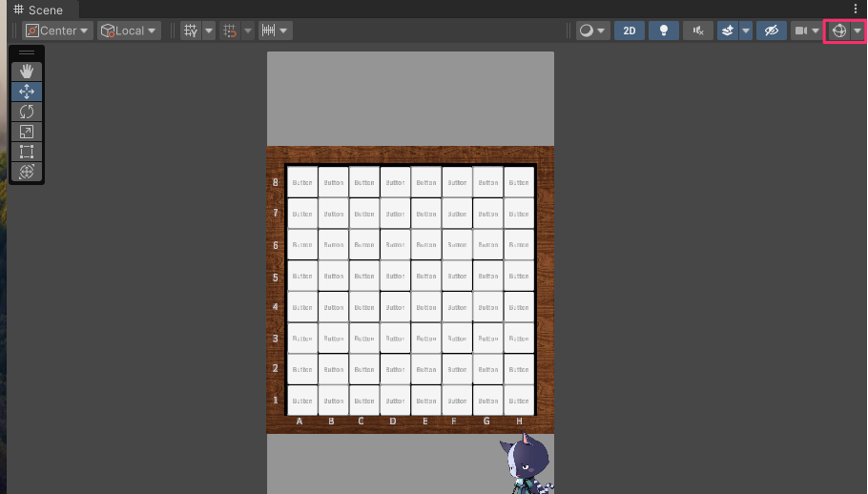Toggle scene audio mute
This screenshot has width=868, height=494.
point(698,31)
